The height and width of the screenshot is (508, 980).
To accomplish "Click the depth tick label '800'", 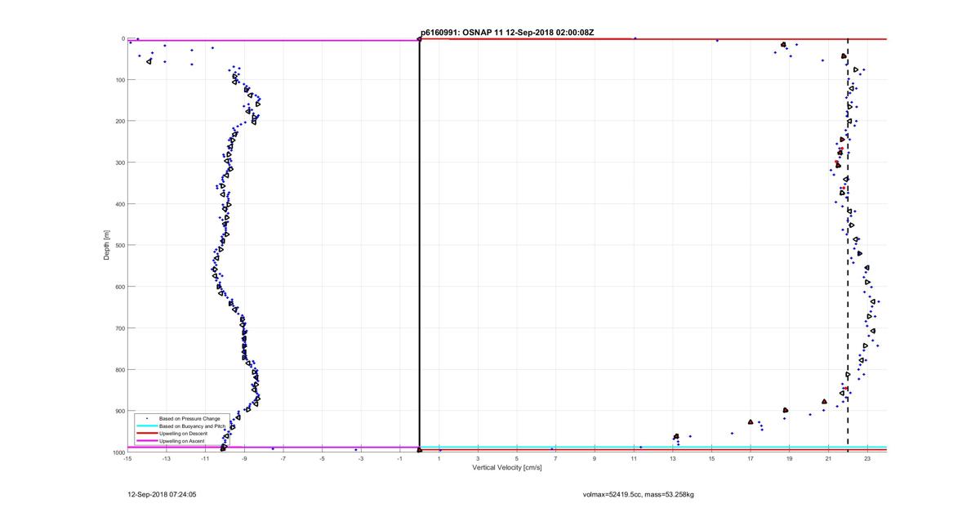I will [119, 370].
